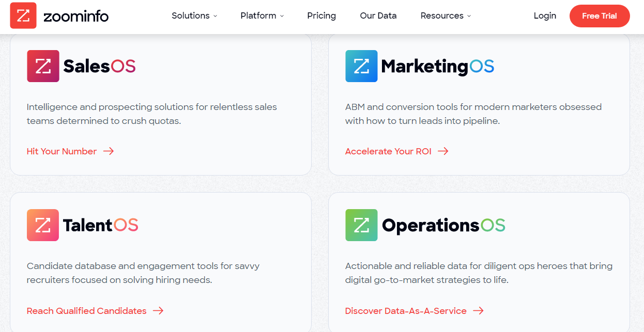This screenshot has width=644, height=332.
Task: Expand the Solutions dropdown menu
Action: 194,15
